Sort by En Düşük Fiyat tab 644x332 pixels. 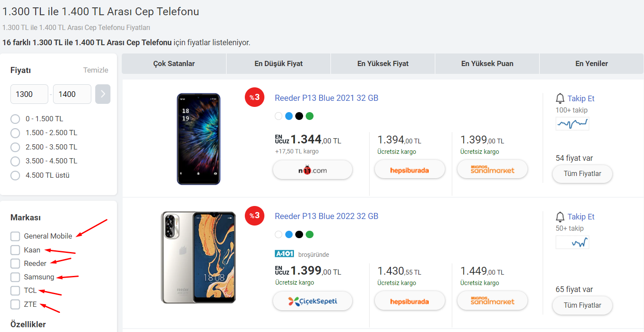tap(278, 63)
